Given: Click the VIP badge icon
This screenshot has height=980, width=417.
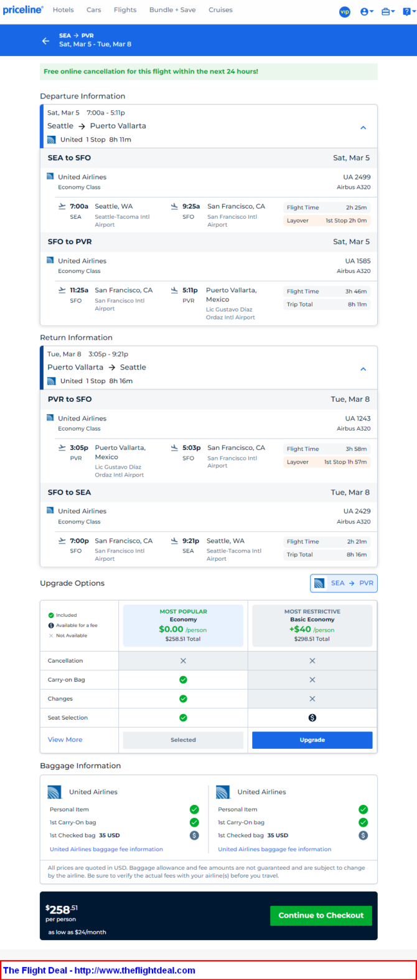Looking at the screenshot, I should [345, 11].
